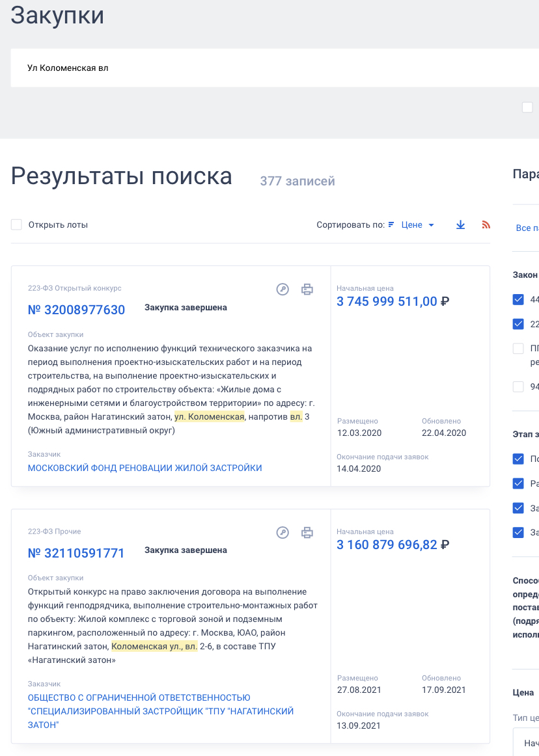539x756 pixels.
Task: Click the Все па link in filters
Action: [527, 228]
